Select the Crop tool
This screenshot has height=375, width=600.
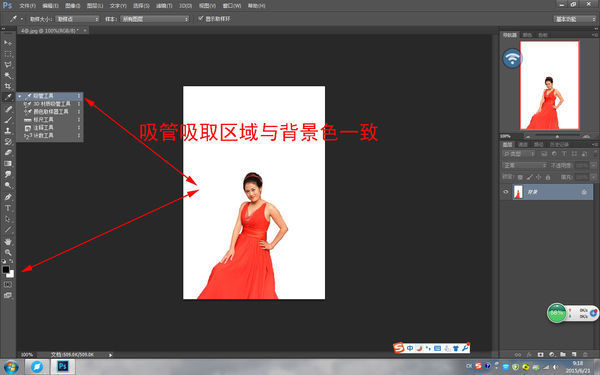click(8, 86)
